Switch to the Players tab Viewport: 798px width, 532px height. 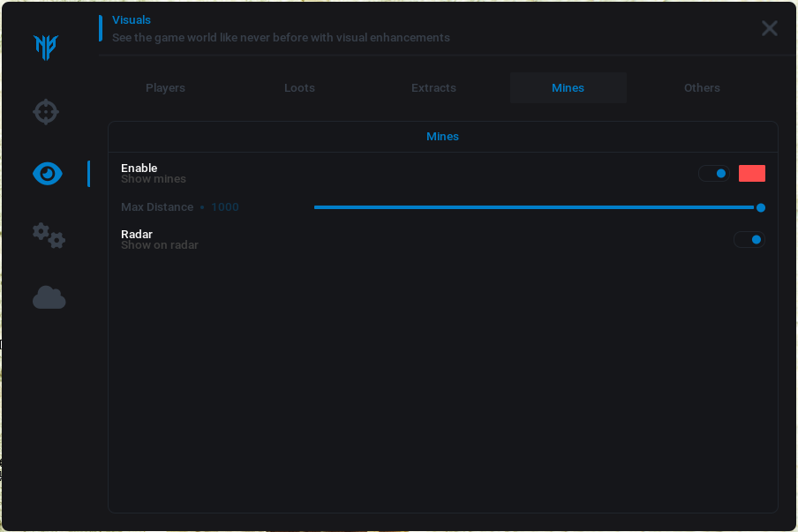coord(165,88)
